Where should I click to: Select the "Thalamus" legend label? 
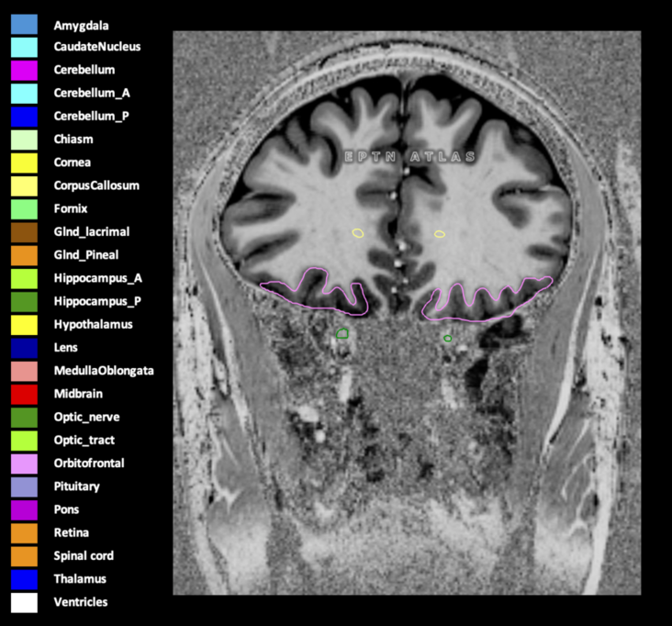click(80, 579)
